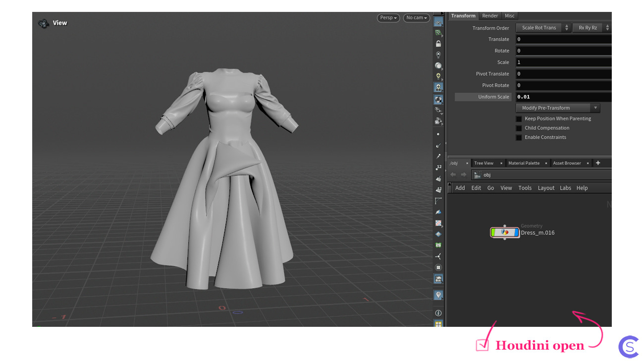Click the point normals display icon
The width and height of the screenshot is (644, 362).
438,146
